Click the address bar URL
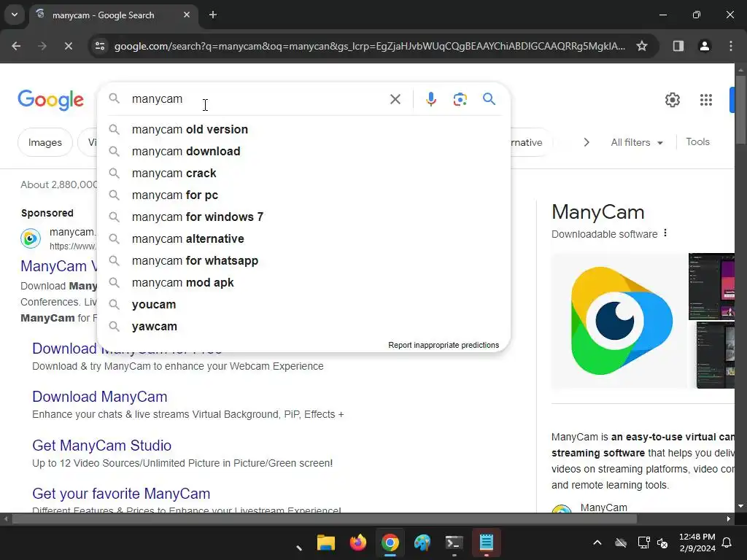The height and width of the screenshot is (560, 747). pyautogui.click(x=370, y=46)
